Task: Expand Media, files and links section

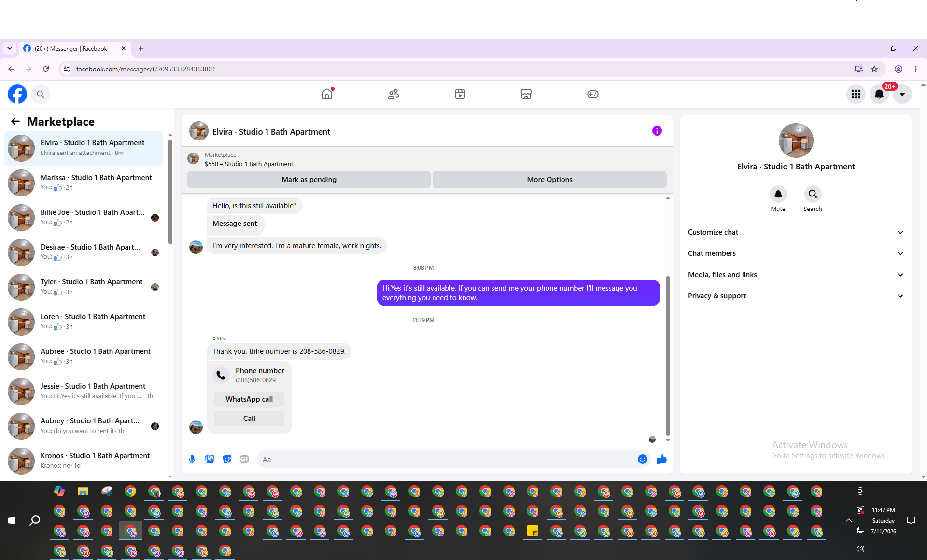Action: click(796, 275)
